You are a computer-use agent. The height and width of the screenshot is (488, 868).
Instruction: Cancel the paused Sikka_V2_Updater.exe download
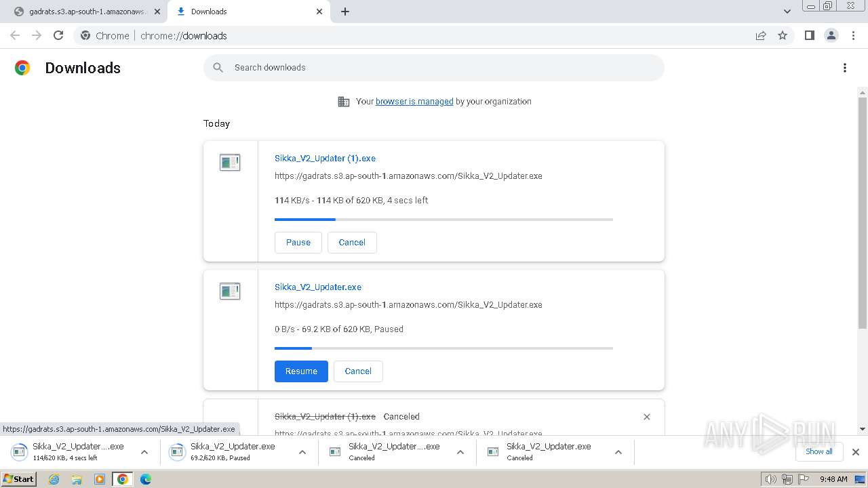[358, 371]
